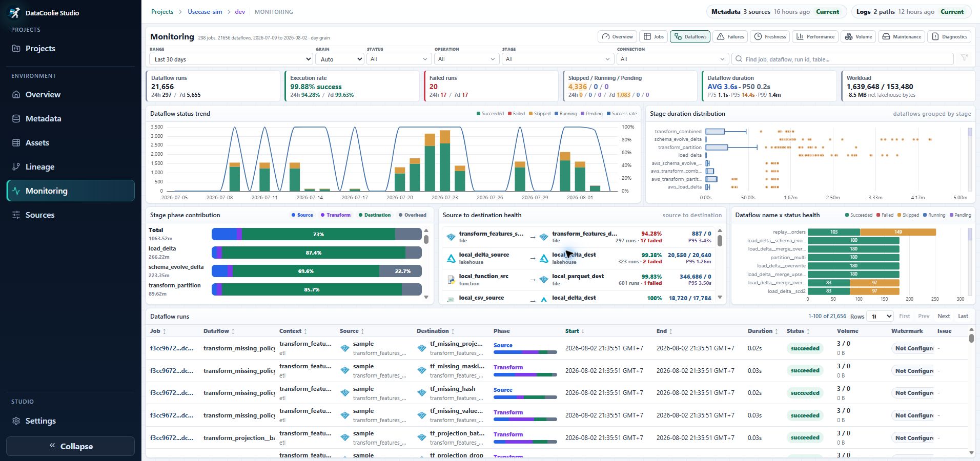Click the DataCoolie Studio logo icon

point(15,12)
